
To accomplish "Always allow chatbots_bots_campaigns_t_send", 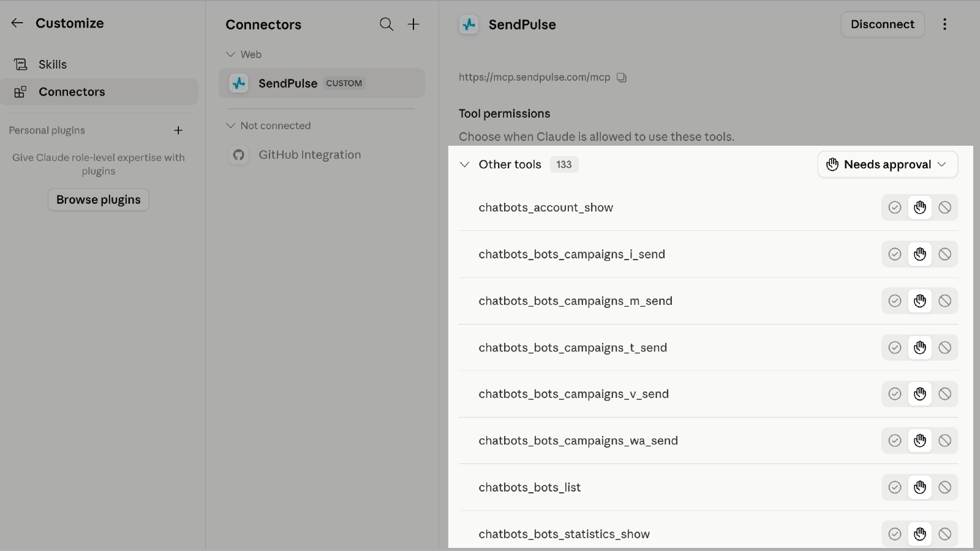I will [895, 348].
